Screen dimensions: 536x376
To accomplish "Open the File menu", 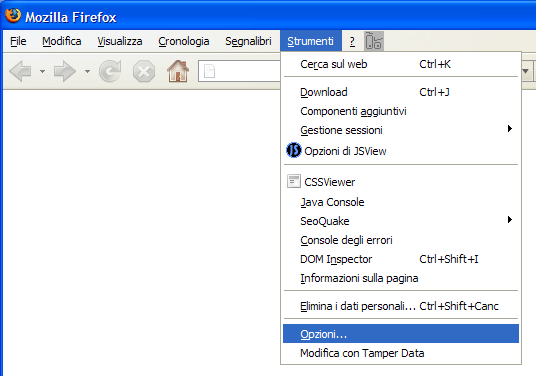I will (x=18, y=41).
